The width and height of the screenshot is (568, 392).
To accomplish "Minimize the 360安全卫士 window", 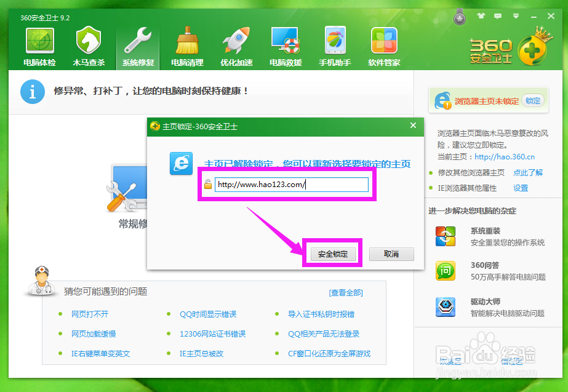I will coord(534,16).
